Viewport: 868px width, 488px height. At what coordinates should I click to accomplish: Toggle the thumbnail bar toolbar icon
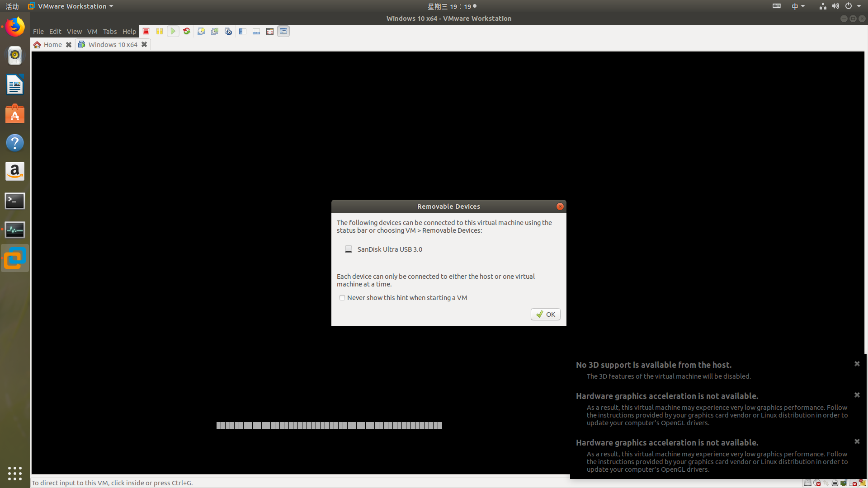[256, 31]
